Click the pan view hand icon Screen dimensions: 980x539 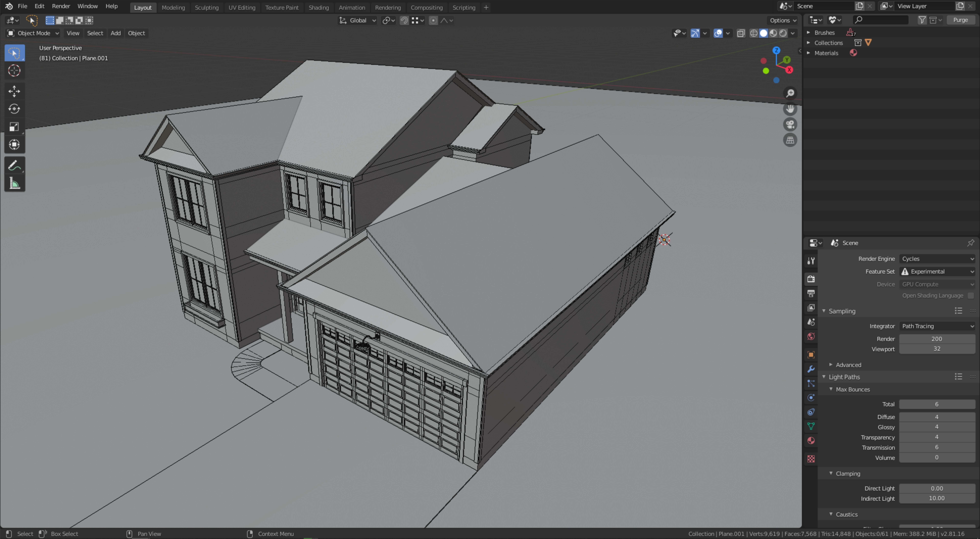pos(790,109)
